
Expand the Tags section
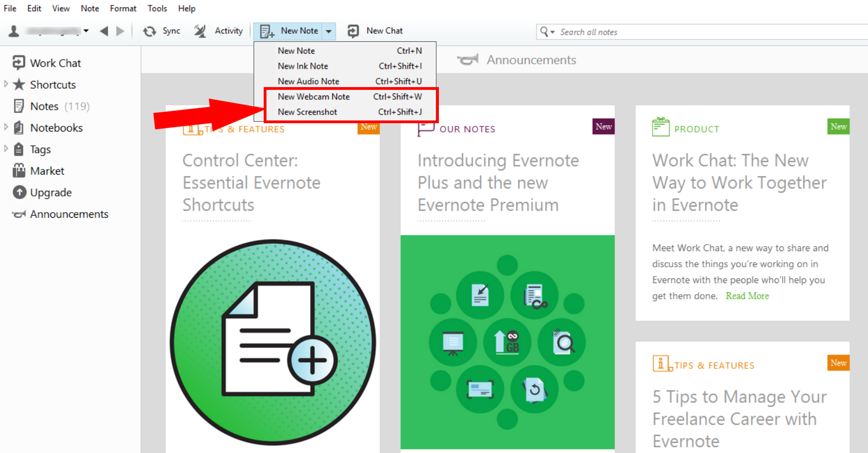pyautogui.click(x=6, y=149)
